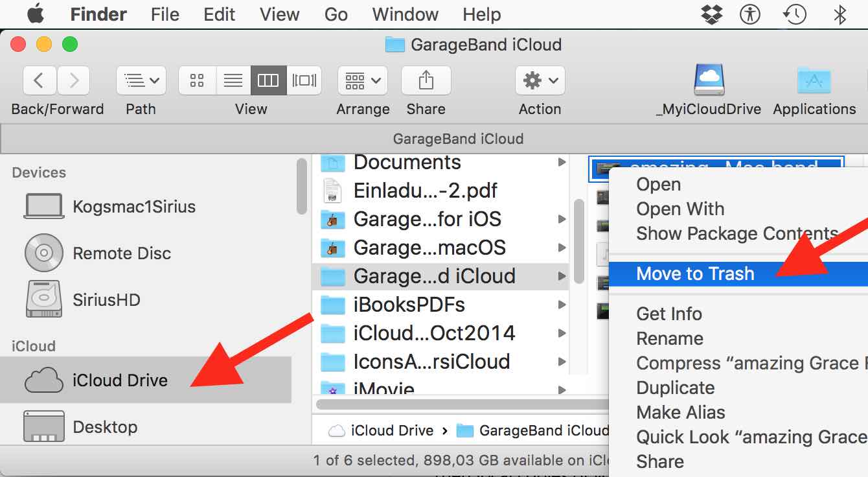Choose Rename in the context menu
The height and width of the screenshot is (477, 868).
(738, 338)
